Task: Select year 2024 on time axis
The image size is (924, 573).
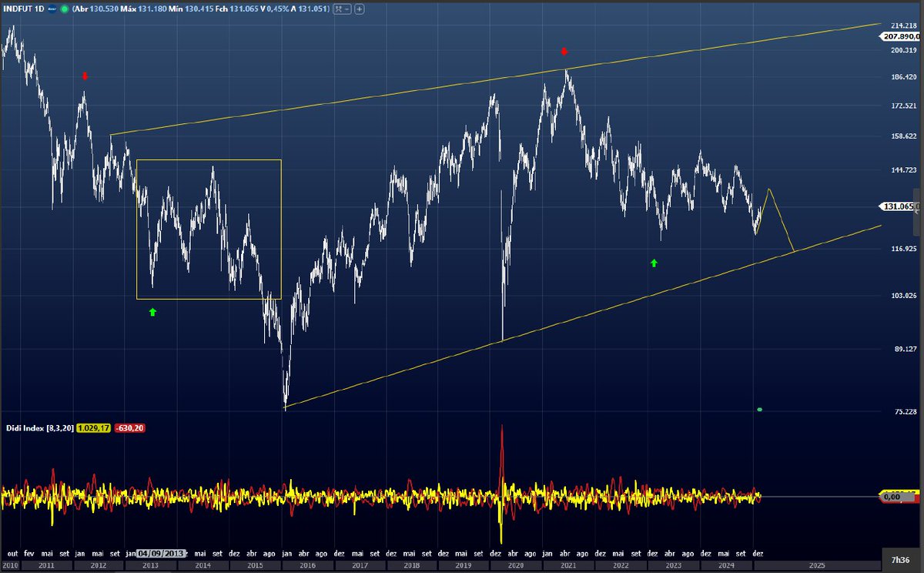Action: [727, 565]
